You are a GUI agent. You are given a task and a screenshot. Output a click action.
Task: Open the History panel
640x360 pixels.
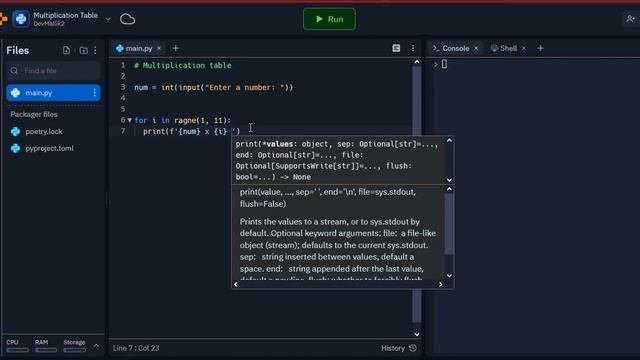click(x=399, y=348)
